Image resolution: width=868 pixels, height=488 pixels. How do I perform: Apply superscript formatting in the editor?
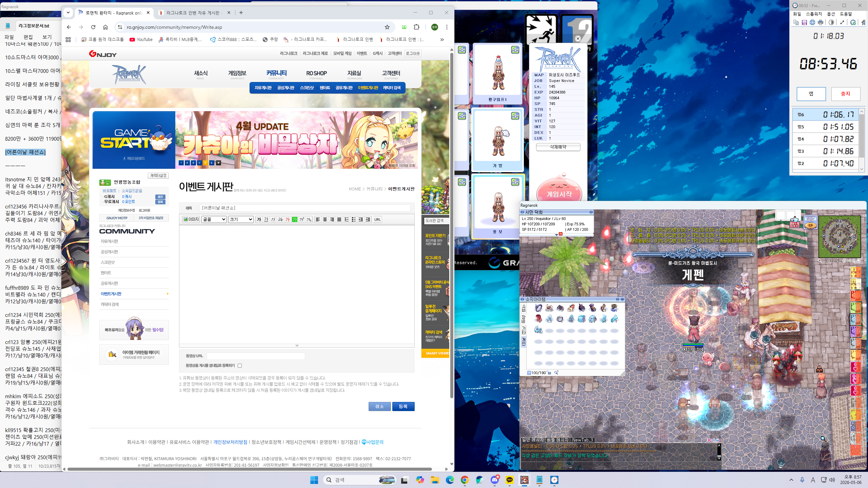pyautogui.click(x=302, y=219)
